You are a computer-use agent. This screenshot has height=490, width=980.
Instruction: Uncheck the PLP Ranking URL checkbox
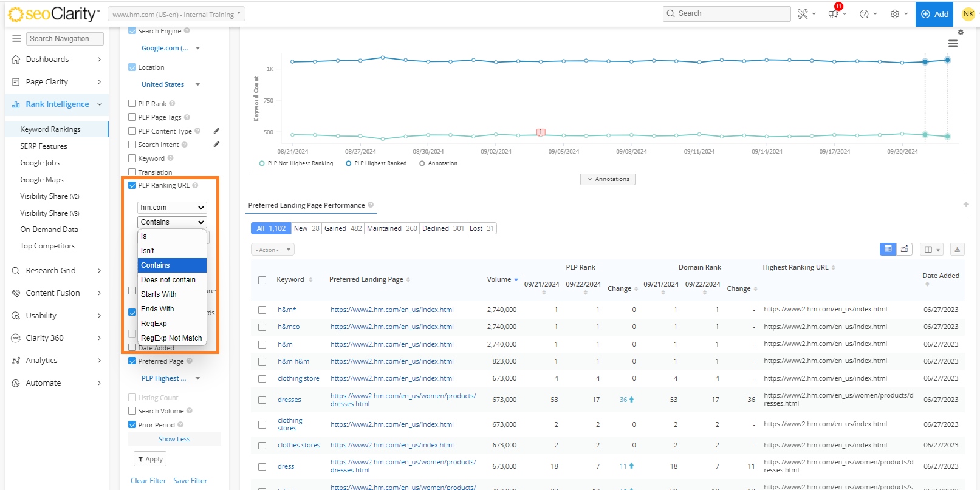(x=132, y=186)
